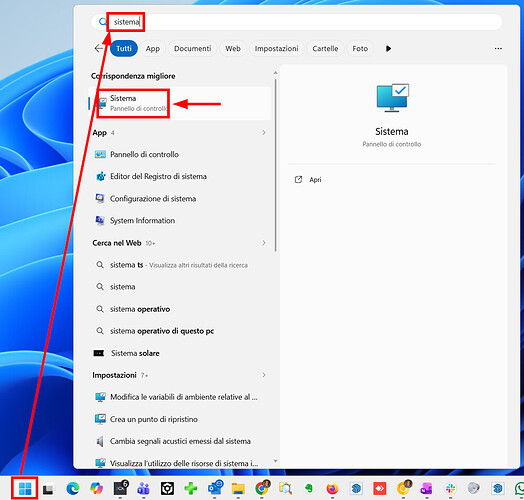524x500 pixels.
Task: Open Modifica le variabili di ambiente setting
Action: pos(179,397)
